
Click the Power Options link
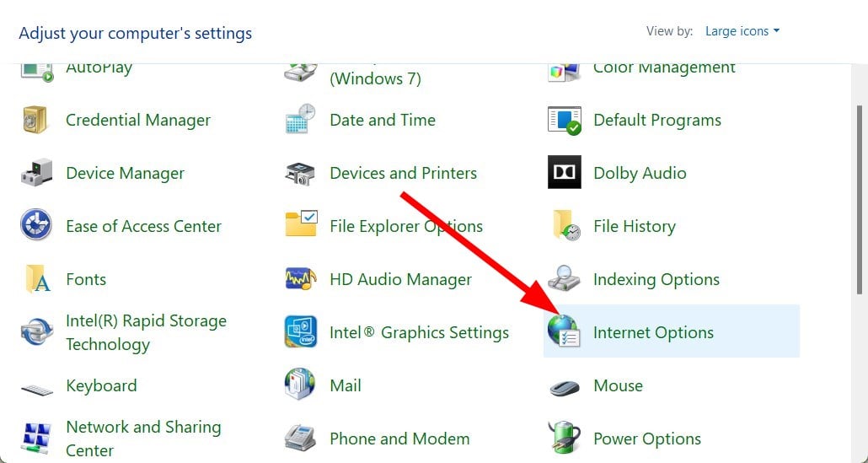647,439
